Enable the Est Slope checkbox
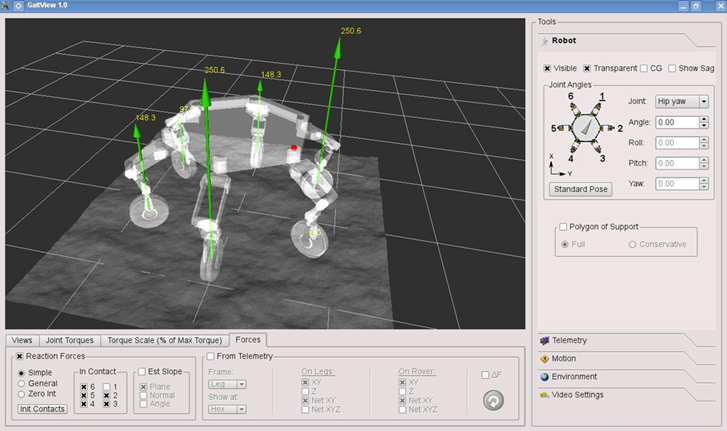The height and width of the screenshot is (431, 727). pos(142,372)
